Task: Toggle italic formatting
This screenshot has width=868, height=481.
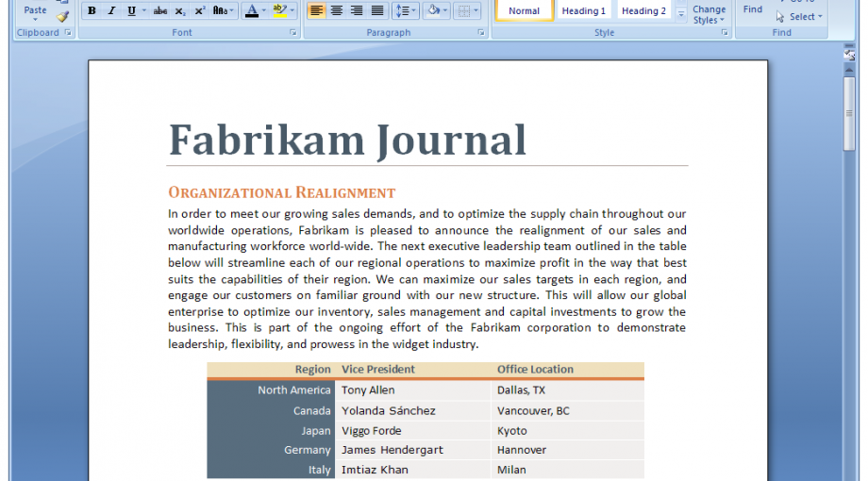Action: [x=110, y=11]
